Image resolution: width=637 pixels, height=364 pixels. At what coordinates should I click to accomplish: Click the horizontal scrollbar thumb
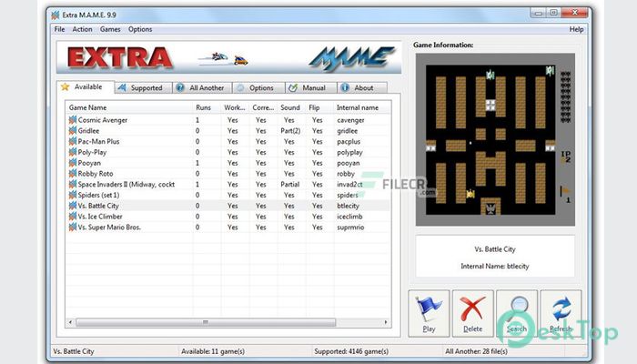click(206, 322)
